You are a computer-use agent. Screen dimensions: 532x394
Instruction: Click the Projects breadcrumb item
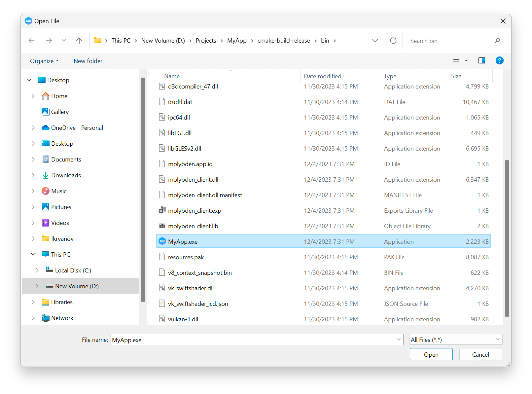pyautogui.click(x=206, y=40)
